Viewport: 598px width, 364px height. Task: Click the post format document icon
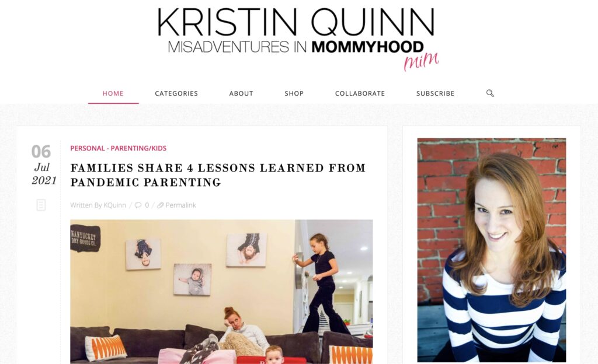[41, 205]
